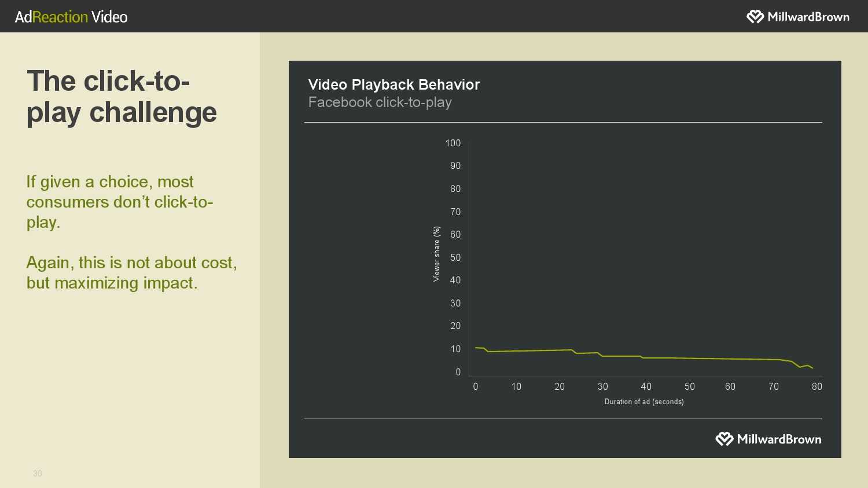Click the 'If given a choice' paragraph

click(120, 202)
